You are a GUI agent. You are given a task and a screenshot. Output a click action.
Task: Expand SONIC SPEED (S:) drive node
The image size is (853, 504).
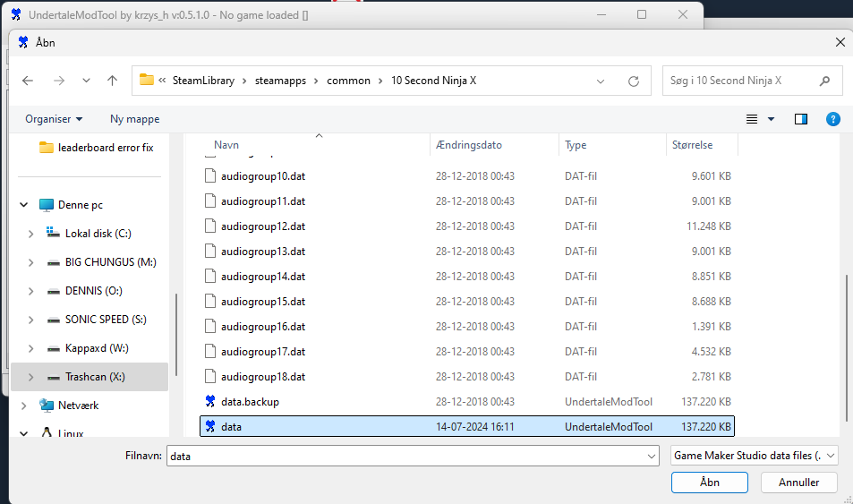pos(31,320)
